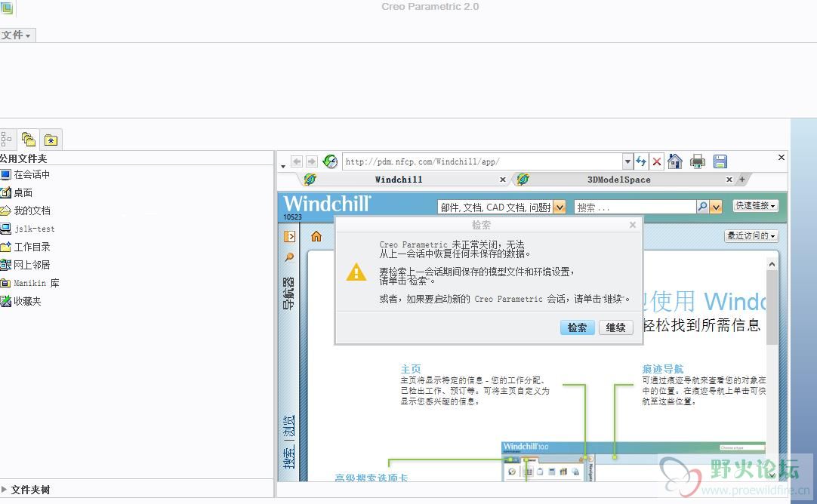Switch to the Windchill browser tab
This screenshot has height=504, width=817.
coord(399,180)
